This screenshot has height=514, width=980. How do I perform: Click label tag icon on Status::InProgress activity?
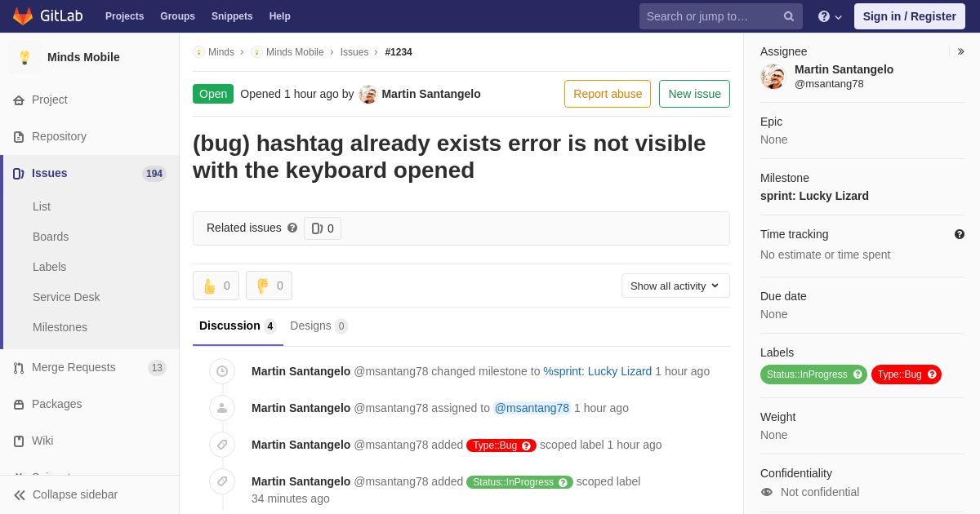[222, 481]
